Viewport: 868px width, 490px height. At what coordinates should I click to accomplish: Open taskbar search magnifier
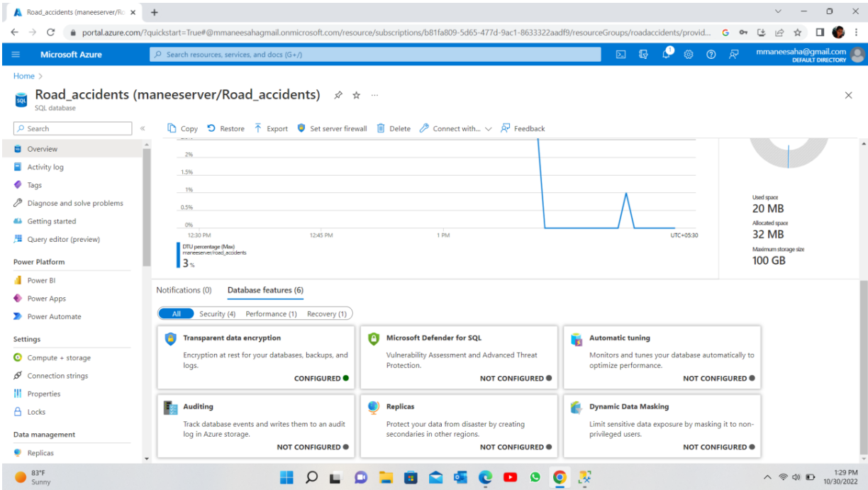(x=311, y=477)
